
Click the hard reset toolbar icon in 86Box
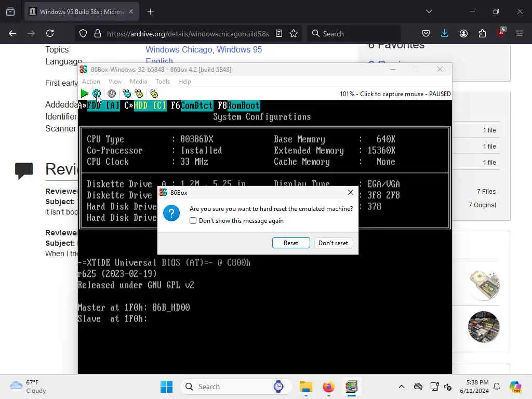[96, 94]
